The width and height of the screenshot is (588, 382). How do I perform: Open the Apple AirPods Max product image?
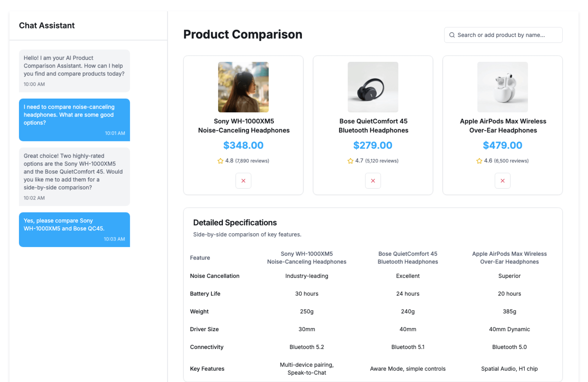pos(502,87)
